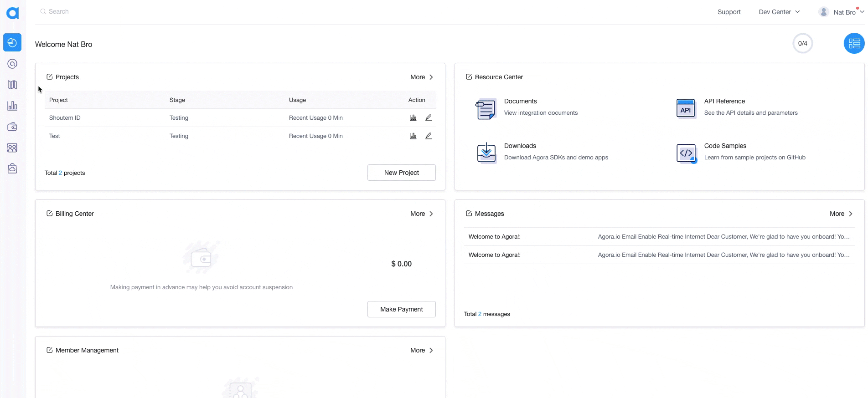Click the API Reference icon
The height and width of the screenshot is (398, 868).
(686, 109)
